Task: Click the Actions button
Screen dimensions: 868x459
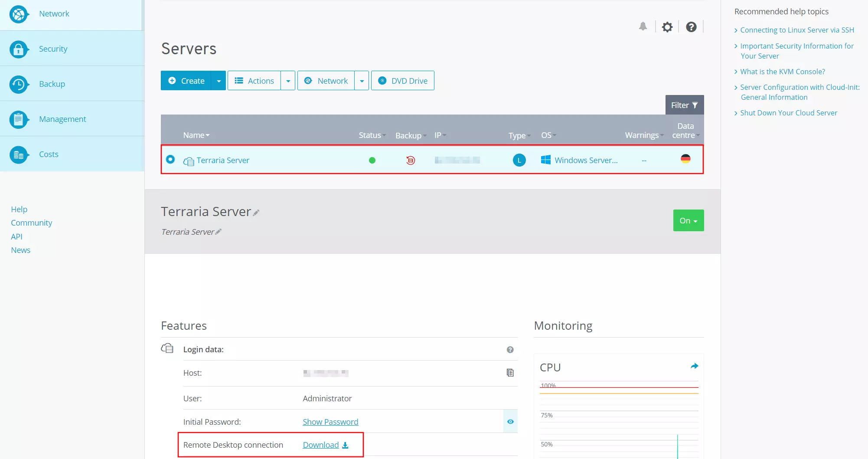Action: (254, 81)
